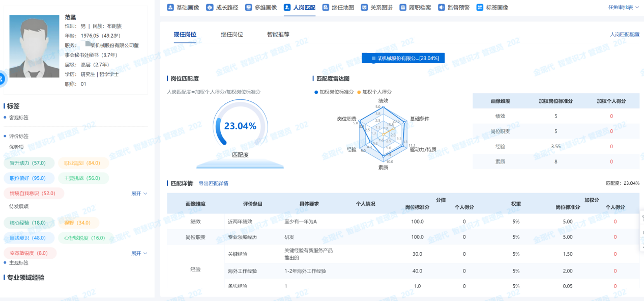644x301 pixels.
Task: Click the 23.04% match gauge
Action: point(240,126)
